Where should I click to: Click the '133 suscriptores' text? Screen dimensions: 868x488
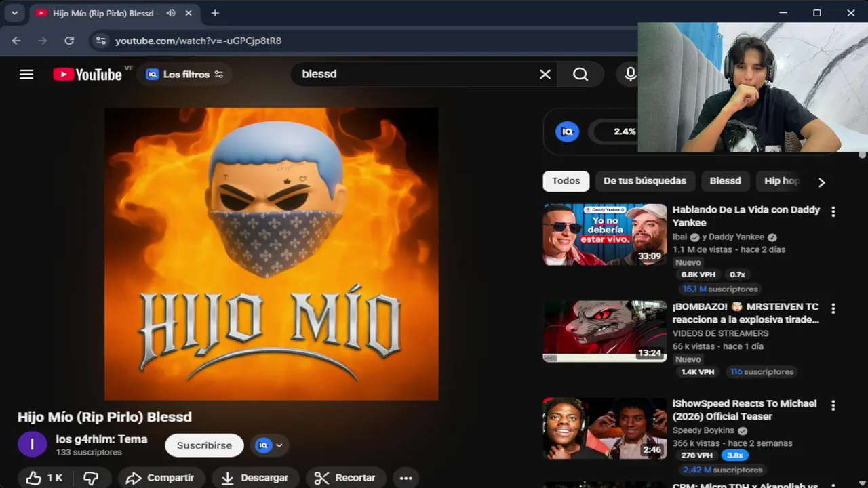[89, 453]
